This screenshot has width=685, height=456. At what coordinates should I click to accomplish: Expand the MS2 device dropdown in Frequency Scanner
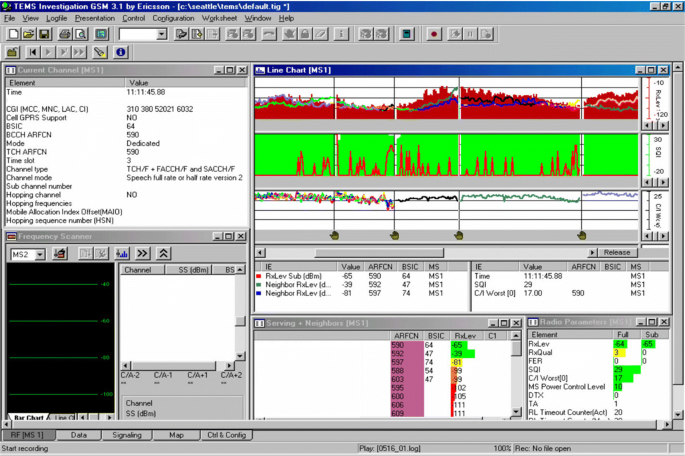tap(40, 254)
